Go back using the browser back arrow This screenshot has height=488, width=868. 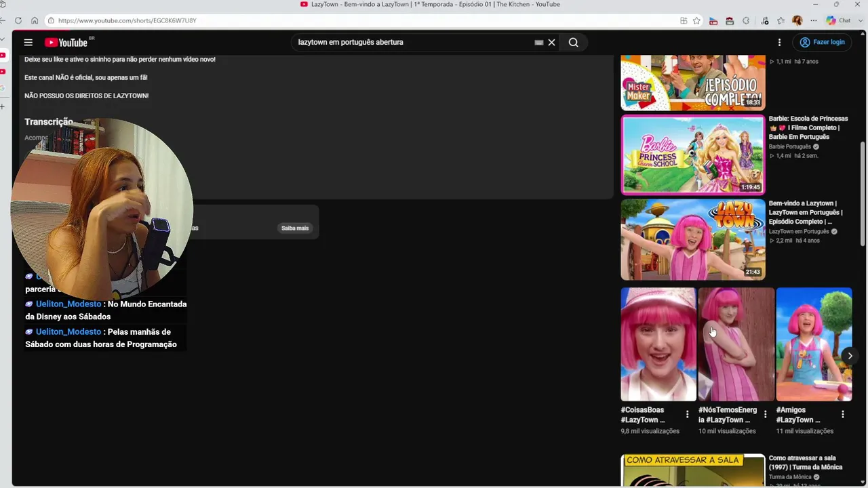click(3, 20)
